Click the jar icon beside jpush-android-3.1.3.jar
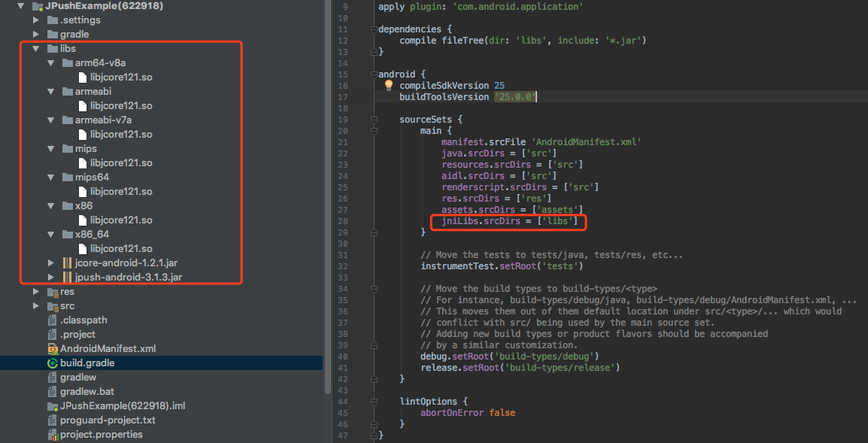The image size is (868, 443). point(67,277)
